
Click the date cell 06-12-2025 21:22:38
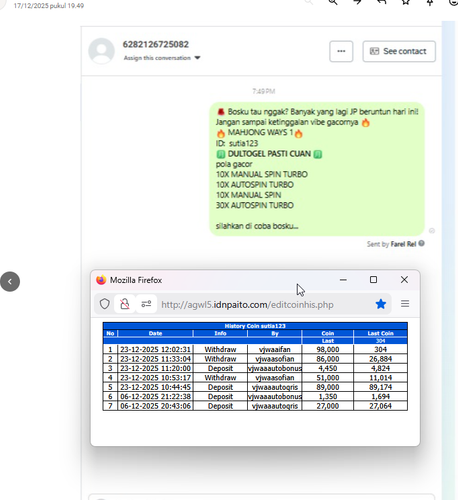[x=155, y=396]
